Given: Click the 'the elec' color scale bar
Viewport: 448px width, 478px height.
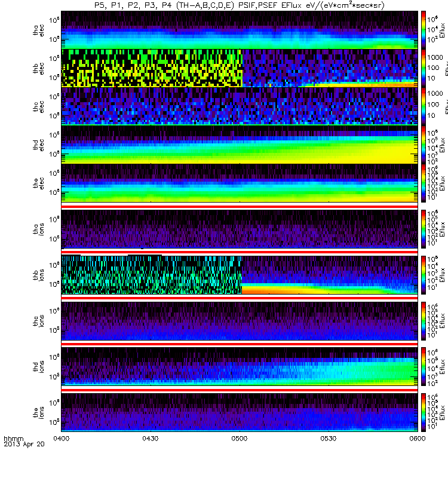Looking at the screenshot, I should pos(424,183).
